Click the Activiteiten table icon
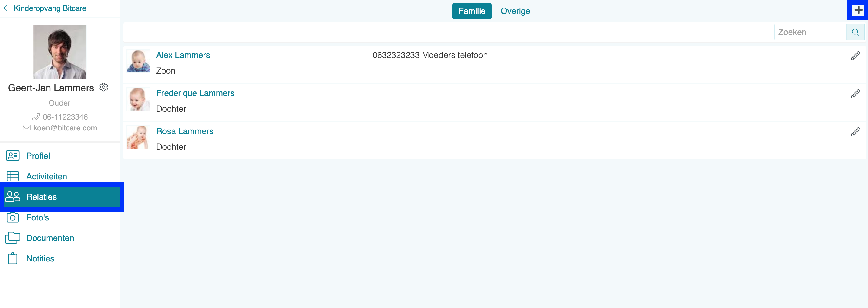Screen dimensions: 868x308 point(13,176)
